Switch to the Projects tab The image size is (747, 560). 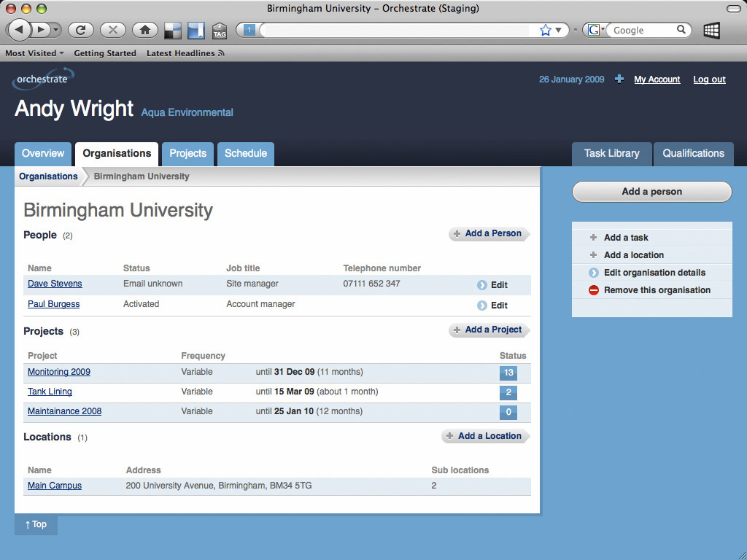187,153
